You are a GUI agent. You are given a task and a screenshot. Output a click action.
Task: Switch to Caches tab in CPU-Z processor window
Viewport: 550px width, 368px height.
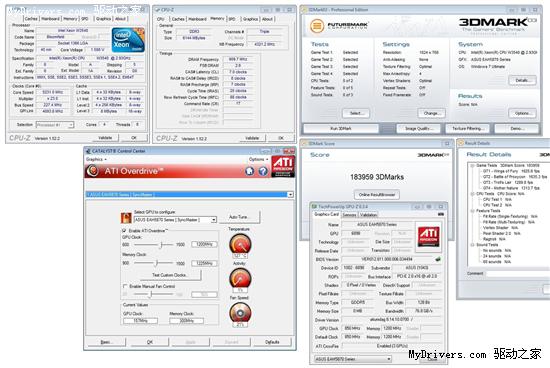click(31, 19)
